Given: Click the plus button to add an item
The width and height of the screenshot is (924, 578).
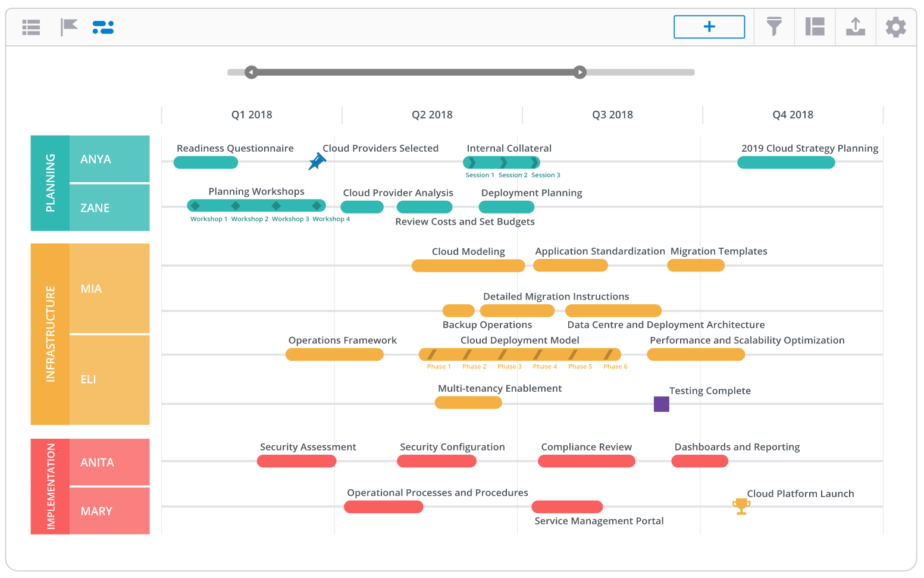Looking at the screenshot, I should tap(709, 27).
